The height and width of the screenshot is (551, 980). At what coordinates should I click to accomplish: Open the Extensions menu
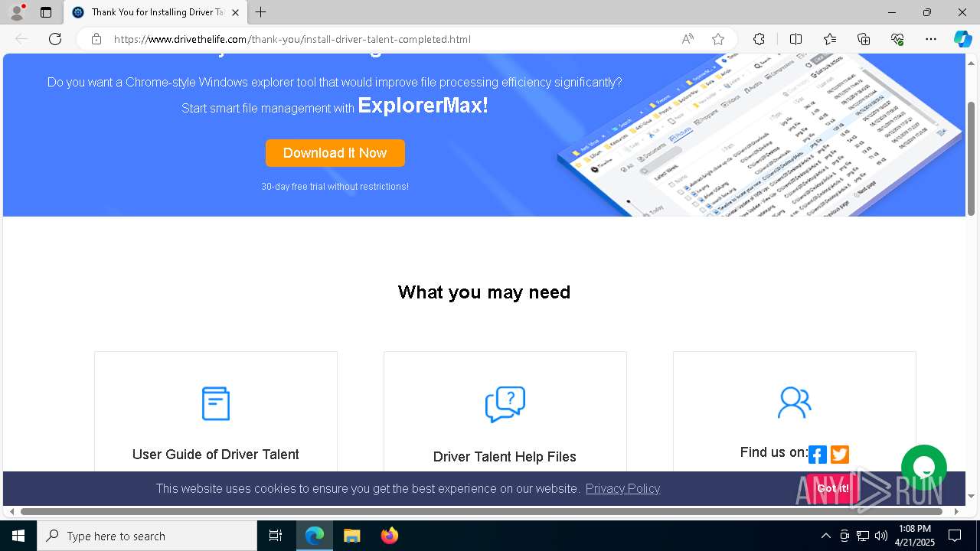(x=759, y=39)
